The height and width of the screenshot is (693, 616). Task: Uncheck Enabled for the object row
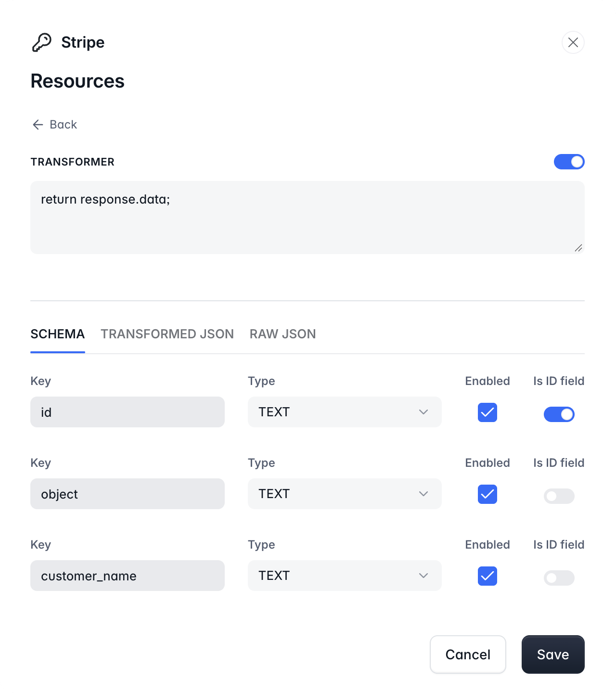[488, 494]
